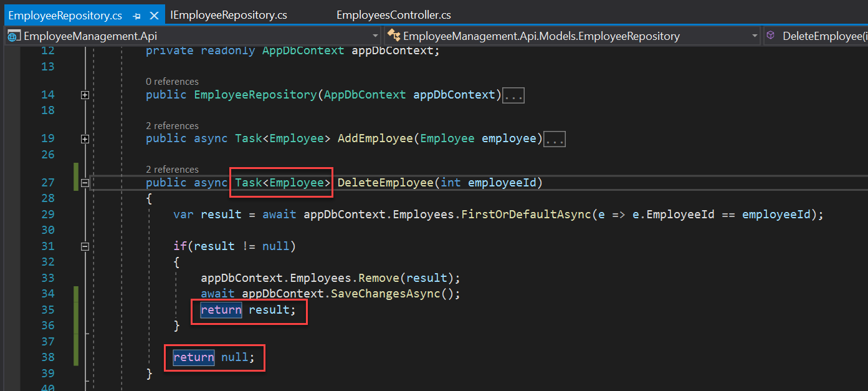868x391 pixels.
Task: Click the class icon in the types navigation bar
Action: click(394, 36)
